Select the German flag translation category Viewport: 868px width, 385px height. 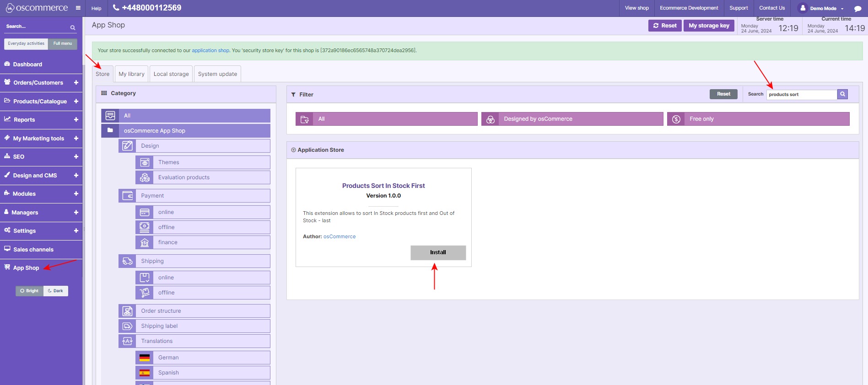point(145,358)
